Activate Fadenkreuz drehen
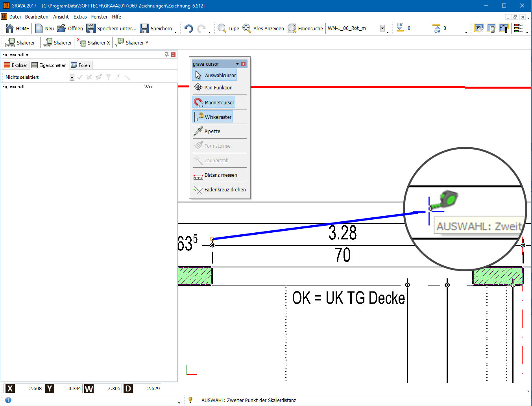 pos(220,189)
